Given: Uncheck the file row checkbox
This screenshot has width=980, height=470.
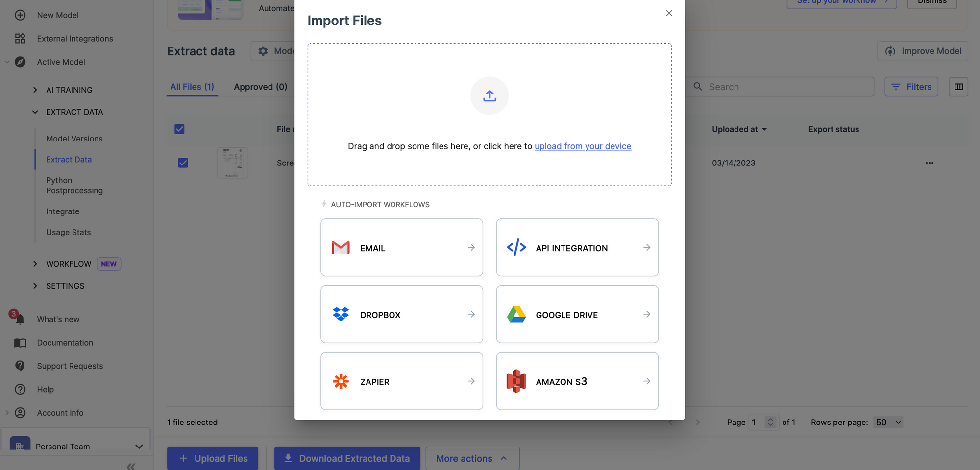Looking at the screenshot, I should pyautogui.click(x=183, y=163).
